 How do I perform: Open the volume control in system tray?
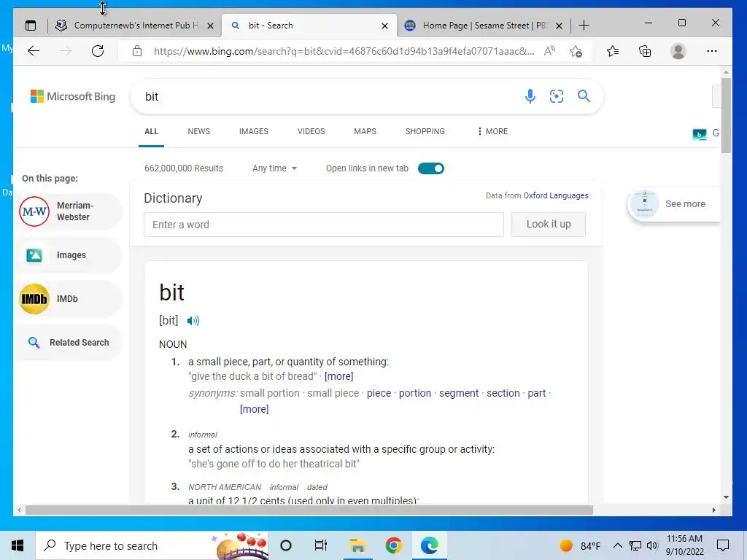point(652,545)
